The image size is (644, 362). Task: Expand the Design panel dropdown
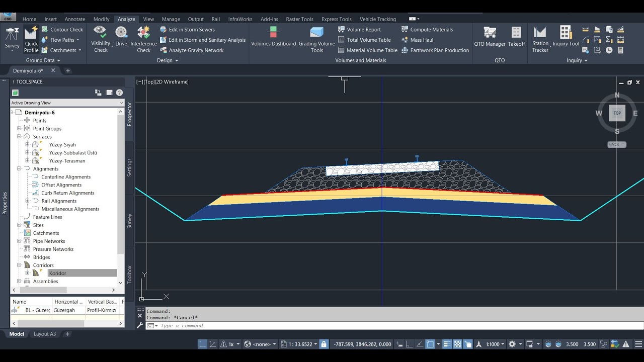[168, 60]
